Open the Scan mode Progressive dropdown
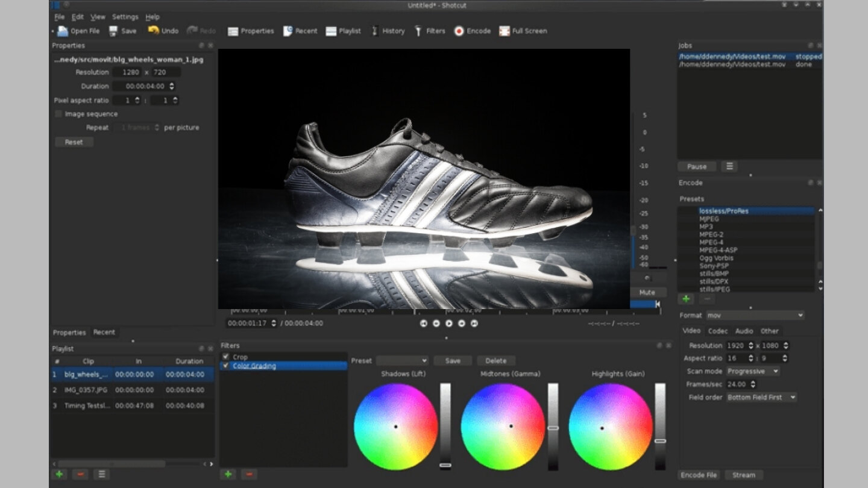 pos(753,371)
